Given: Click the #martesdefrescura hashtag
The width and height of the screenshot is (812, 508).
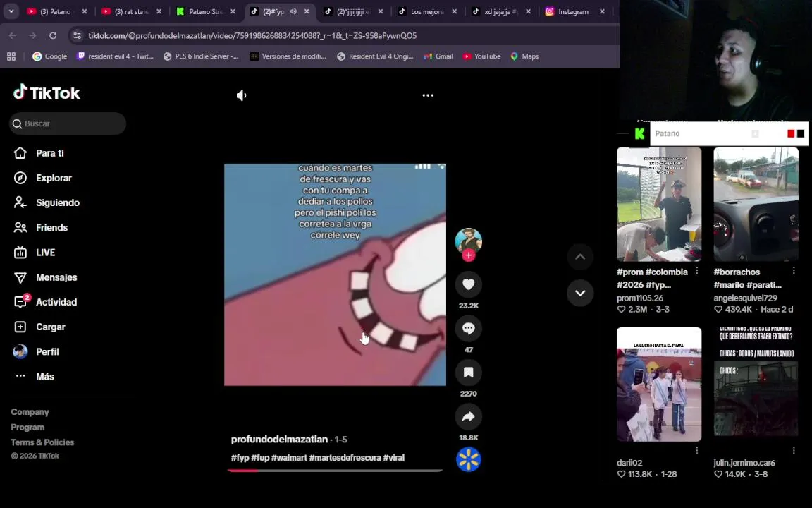Looking at the screenshot, I should click(x=345, y=458).
